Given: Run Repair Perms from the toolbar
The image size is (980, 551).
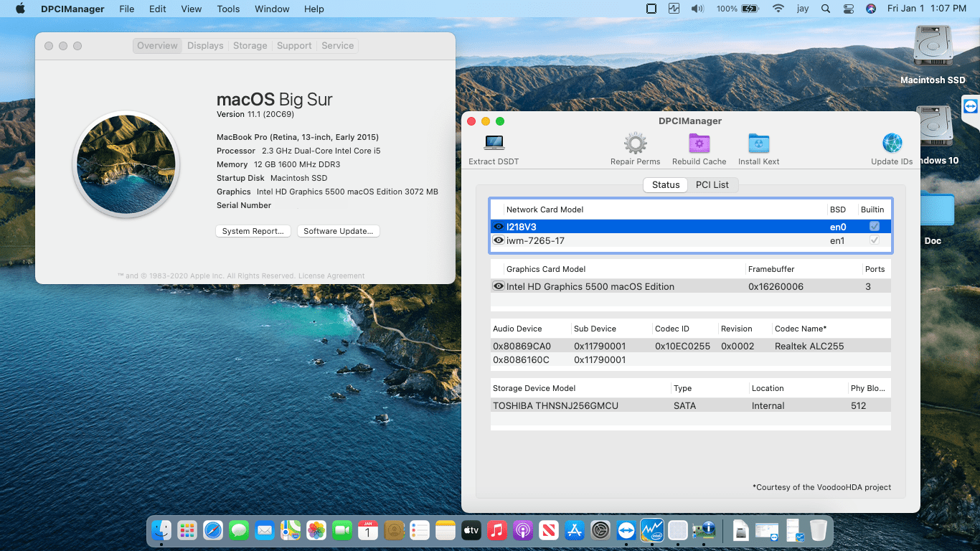Looking at the screenshot, I should 636,143.
